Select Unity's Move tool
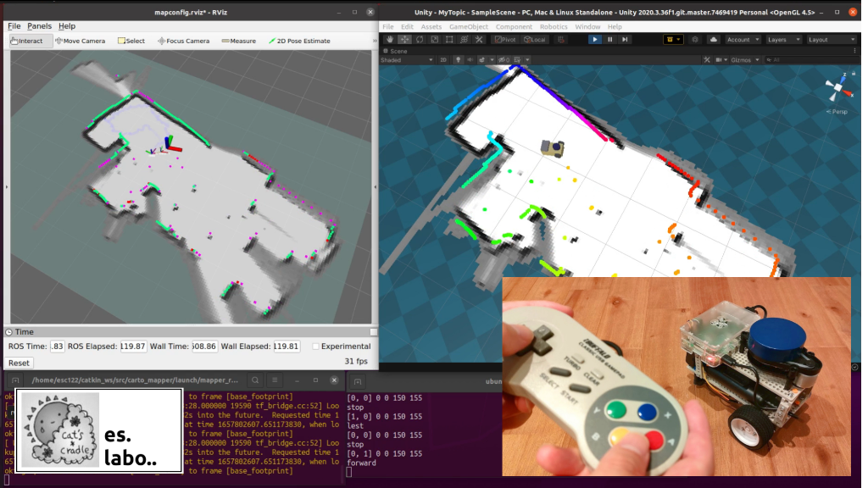Viewport: 868px width, 488px height. (x=404, y=39)
